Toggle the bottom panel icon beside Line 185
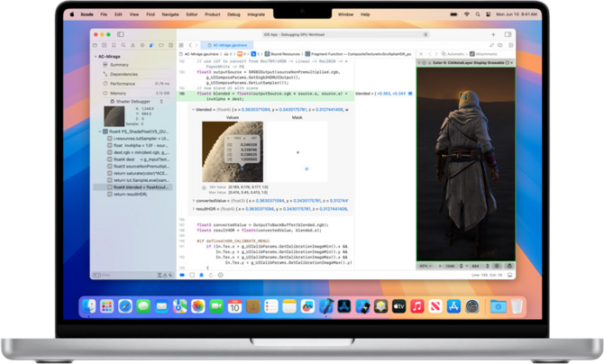 click(509, 275)
